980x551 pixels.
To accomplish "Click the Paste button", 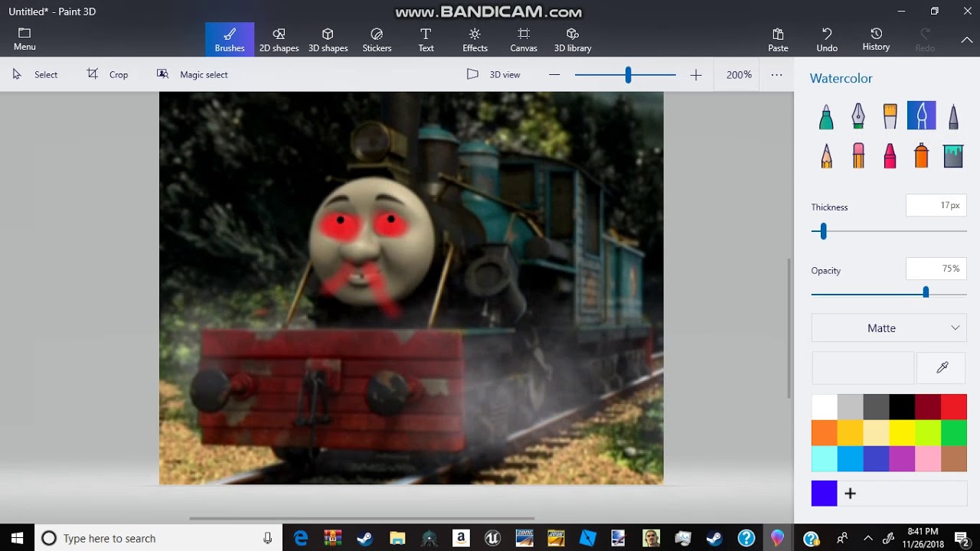I will [778, 40].
